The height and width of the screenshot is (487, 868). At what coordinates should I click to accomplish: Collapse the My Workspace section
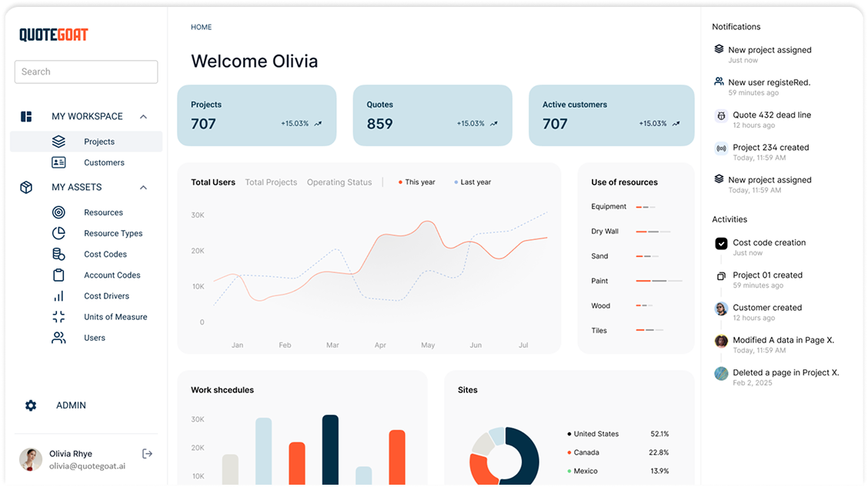(x=143, y=117)
